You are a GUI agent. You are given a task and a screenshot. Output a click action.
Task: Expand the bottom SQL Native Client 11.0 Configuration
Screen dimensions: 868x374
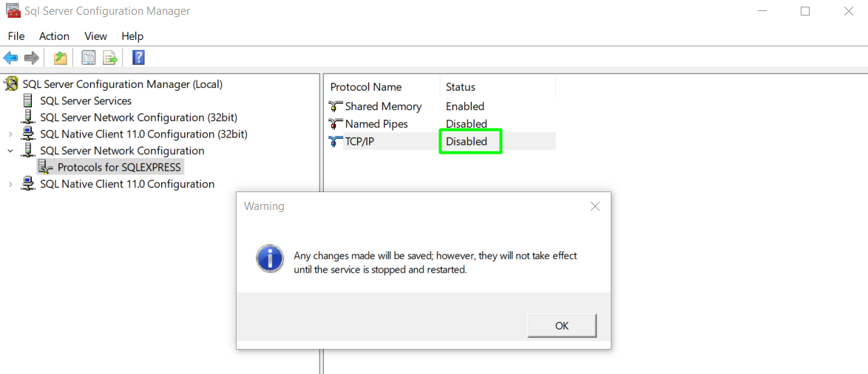[10, 184]
